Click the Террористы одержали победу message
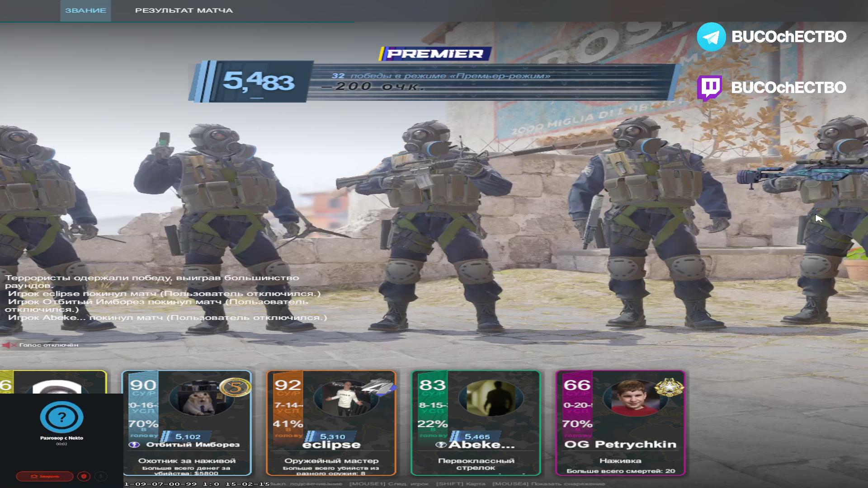Screen dimensions: 868x488 click(152, 282)
